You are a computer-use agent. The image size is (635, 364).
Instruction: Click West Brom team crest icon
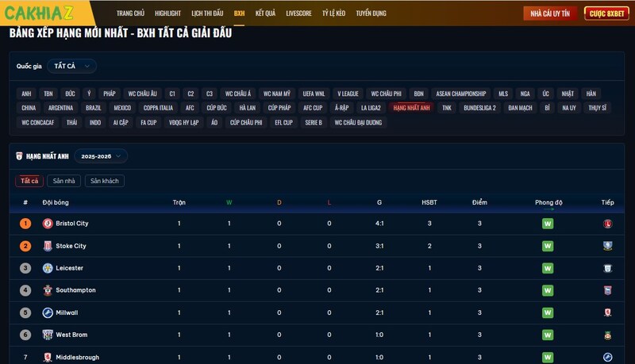48,335
